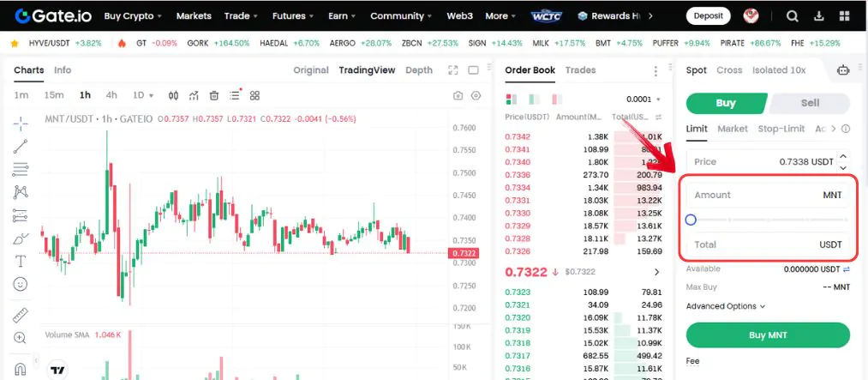The height and width of the screenshot is (380, 868).
Task: Switch to the Info tab
Action: [x=63, y=70]
